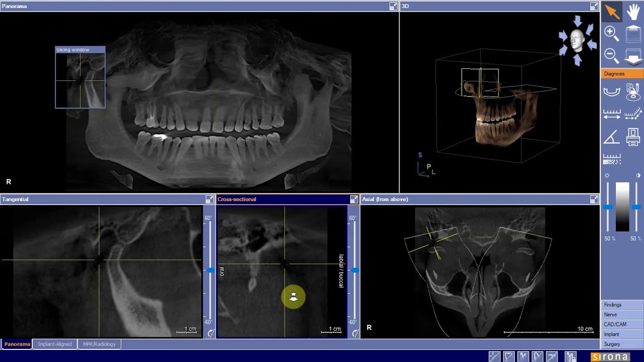Click the Cross-sectional pane title
Image resolution: width=644 pixels, height=362 pixels.
pyautogui.click(x=236, y=200)
